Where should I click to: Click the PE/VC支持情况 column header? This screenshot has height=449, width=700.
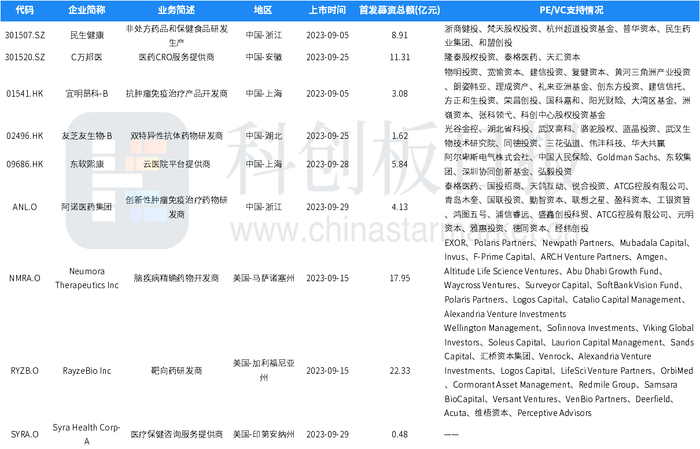(x=571, y=10)
